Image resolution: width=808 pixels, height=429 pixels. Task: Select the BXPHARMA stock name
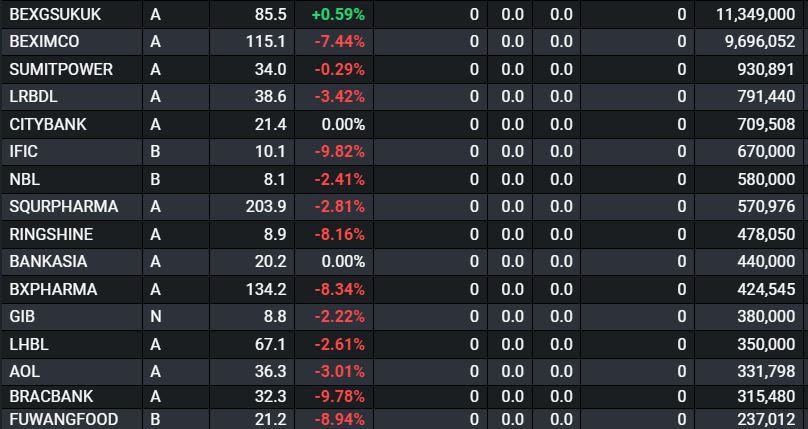point(53,289)
